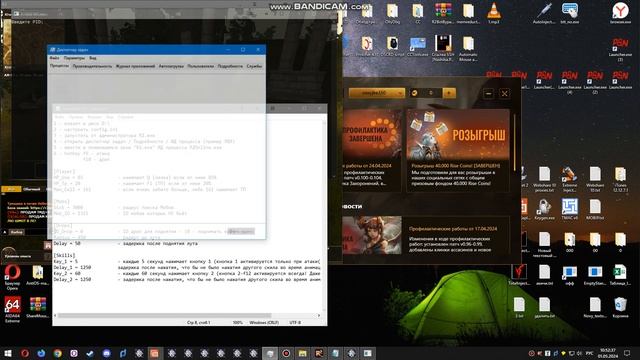Click the UTF-8 encoding status bar entry
Image resolution: width=640 pixels, height=360 pixels.
295,322
